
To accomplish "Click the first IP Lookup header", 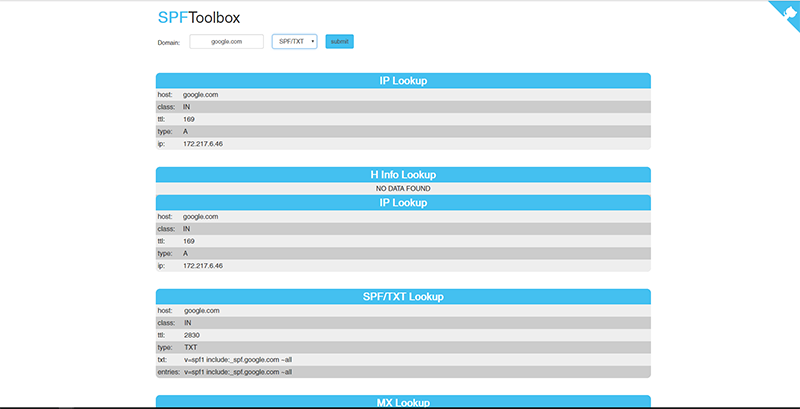I will [x=403, y=81].
